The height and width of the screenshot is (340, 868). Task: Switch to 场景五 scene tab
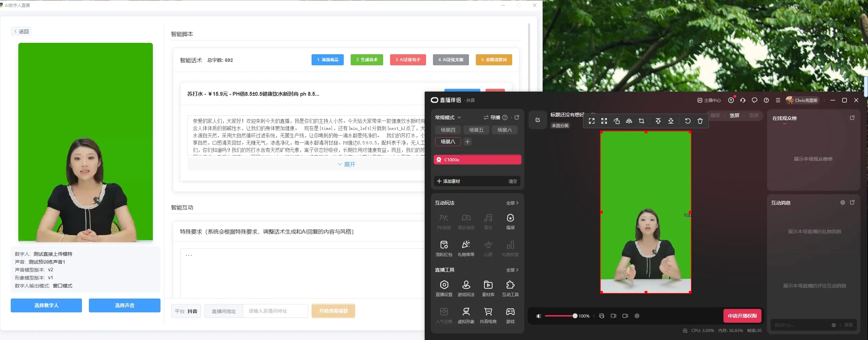point(476,130)
